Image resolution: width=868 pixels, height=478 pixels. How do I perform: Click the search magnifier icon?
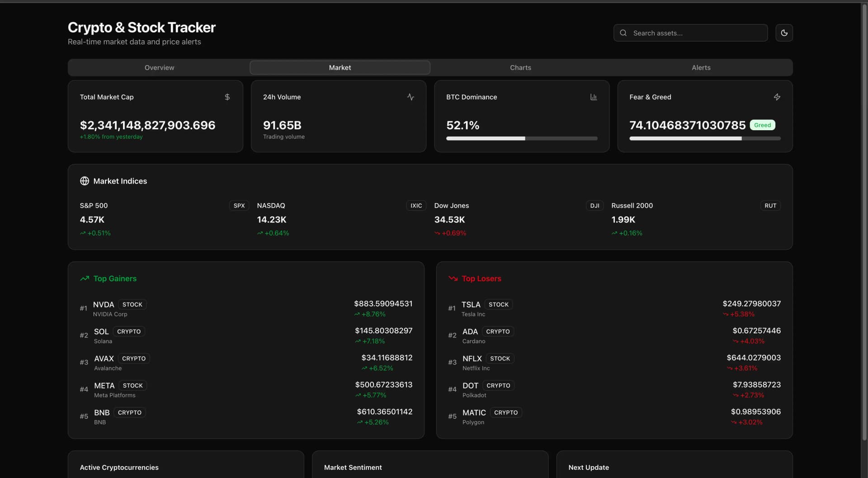point(623,33)
